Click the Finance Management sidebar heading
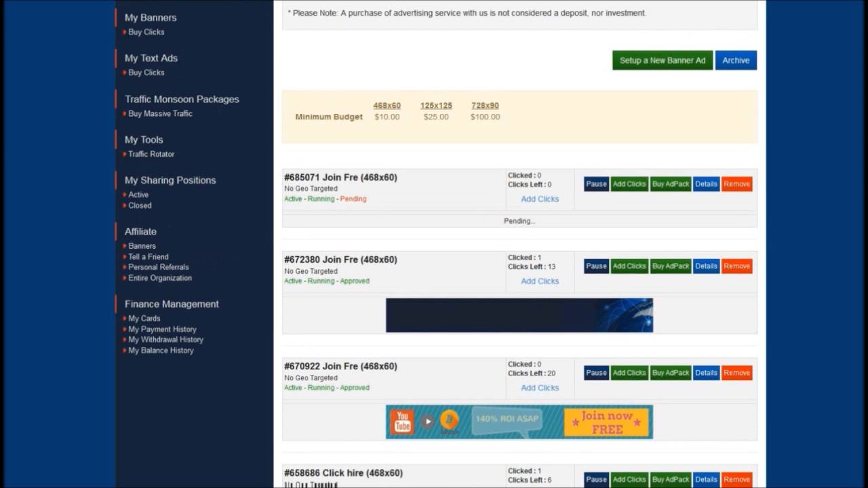868x488 pixels. click(x=172, y=304)
